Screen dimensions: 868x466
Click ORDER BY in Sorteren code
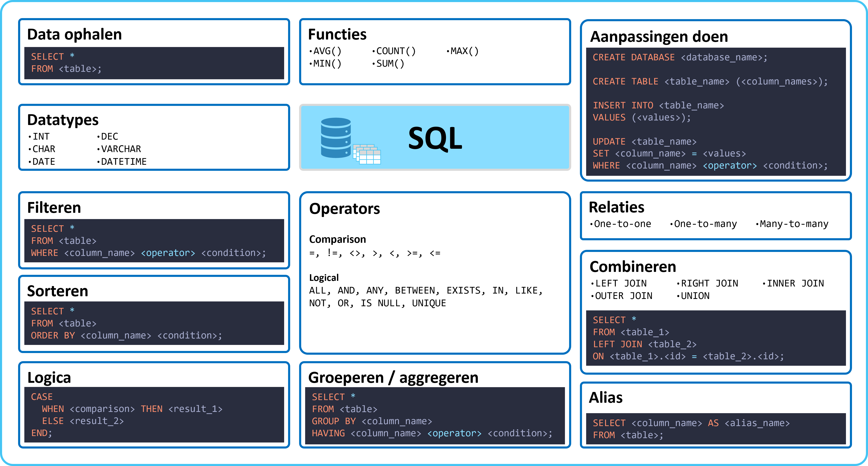click(53, 335)
